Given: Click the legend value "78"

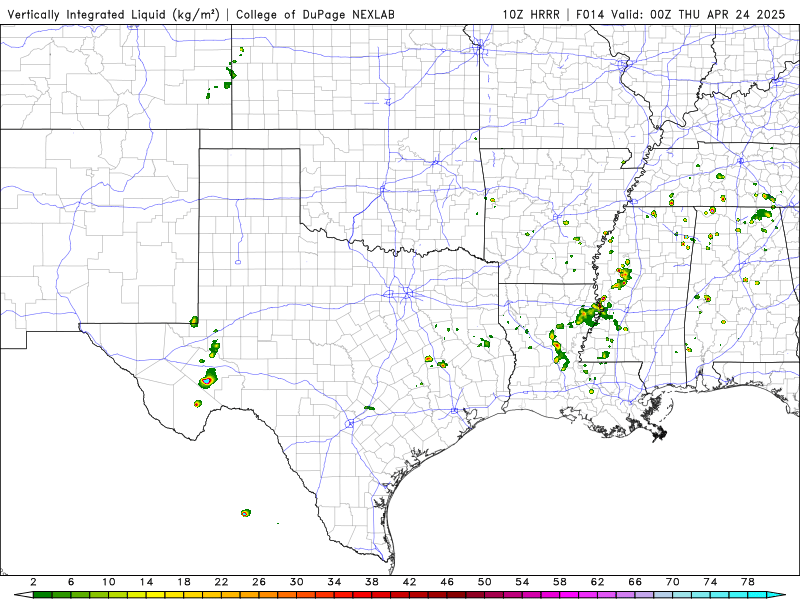Looking at the screenshot, I should tap(748, 582).
